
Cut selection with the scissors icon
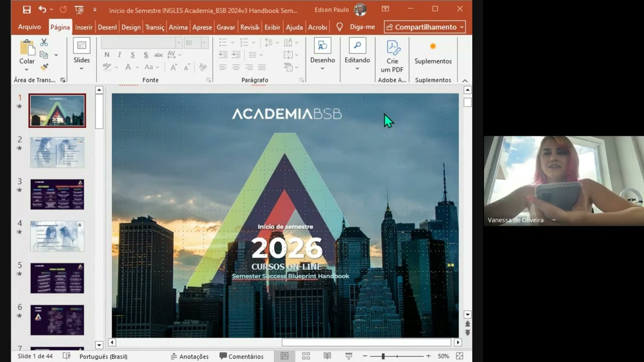click(x=44, y=43)
